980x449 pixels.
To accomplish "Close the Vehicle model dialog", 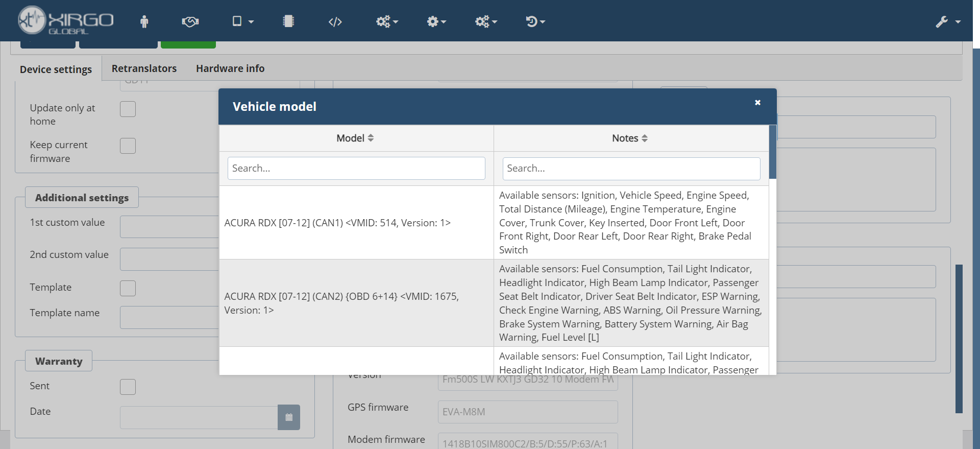I will [x=757, y=103].
